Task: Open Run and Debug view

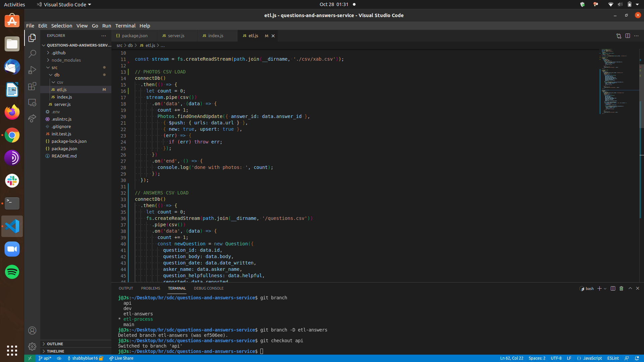Action: click(32, 70)
